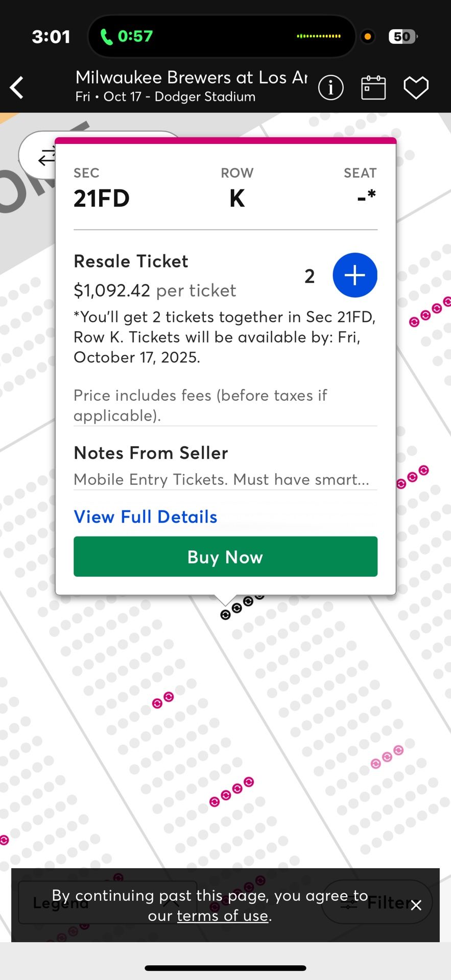Screen dimensions: 451x980
Task: Open the calendar icon in the header
Action: click(x=373, y=88)
